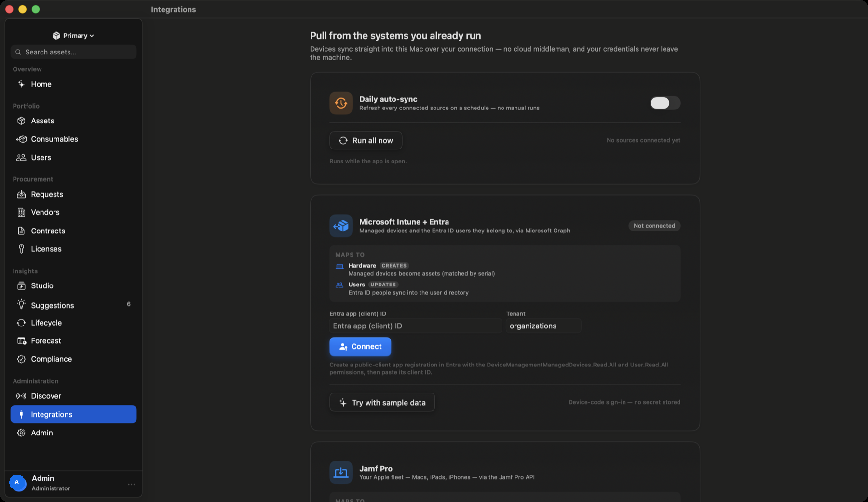Click the Forecast icon in sidebar
The image size is (868, 502).
[21, 340]
